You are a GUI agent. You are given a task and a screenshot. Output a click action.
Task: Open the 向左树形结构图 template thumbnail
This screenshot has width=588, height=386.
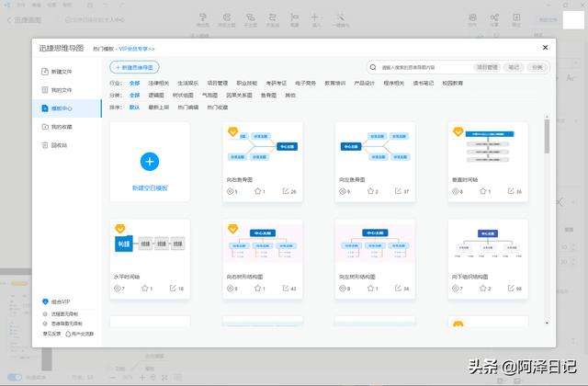tap(375, 244)
